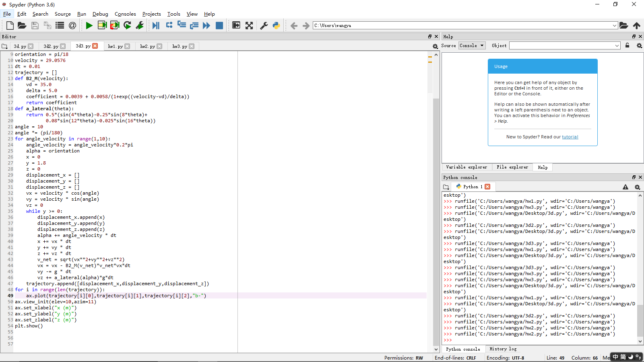
Task: Open the PYTHONPATH manager Python icon
Action: tap(276, 26)
